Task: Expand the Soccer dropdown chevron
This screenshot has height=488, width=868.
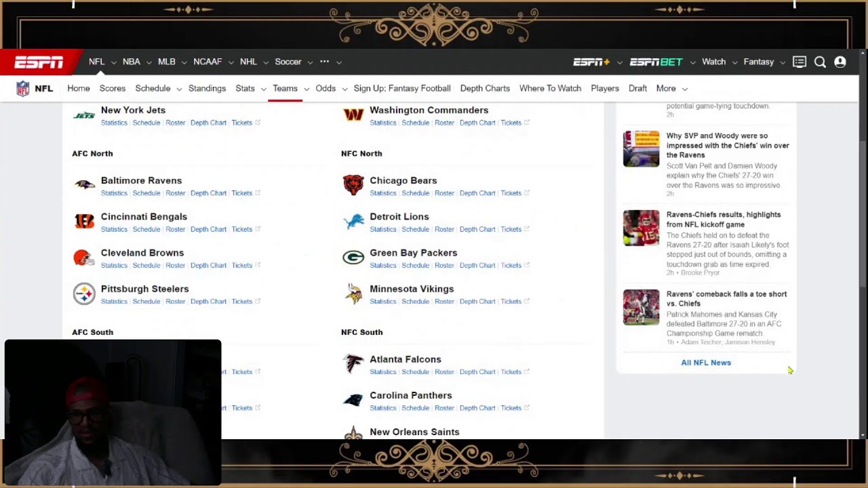Action: pos(310,62)
